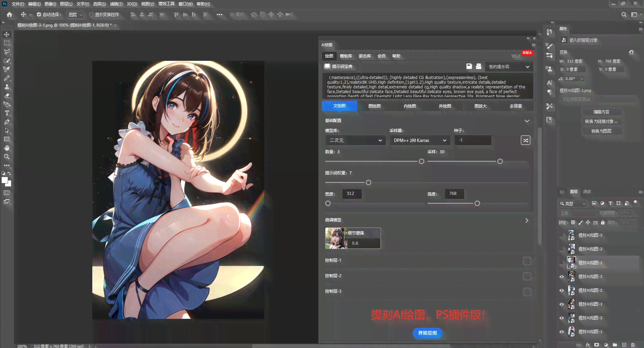This screenshot has width=644, height=348.
Task: Uncheck the 自动选择 checkbox
Action: [39, 14]
